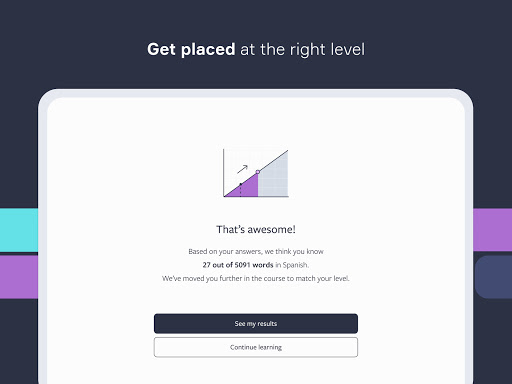Image resolution: width=512 pixels, height=384 pixels.
Task: Click the arrow icon inside the graph
Action: pos(242,169)
